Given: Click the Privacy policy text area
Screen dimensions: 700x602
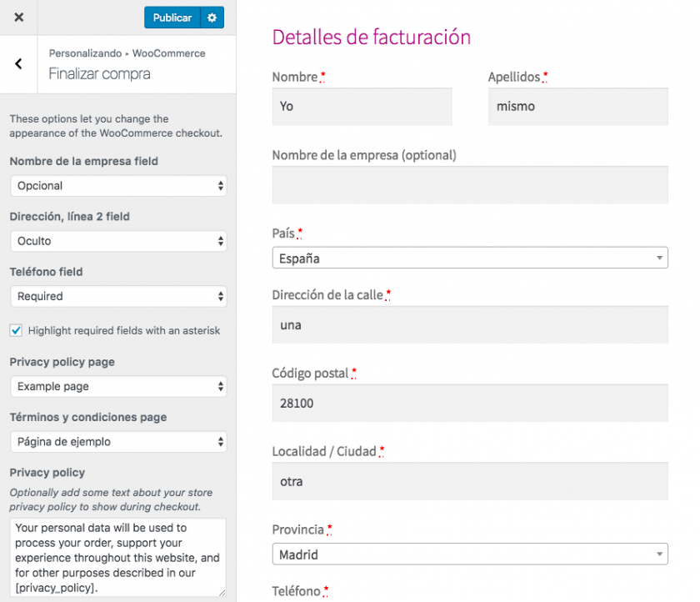Looking at the screenshot, I should (x=117, y=557).
